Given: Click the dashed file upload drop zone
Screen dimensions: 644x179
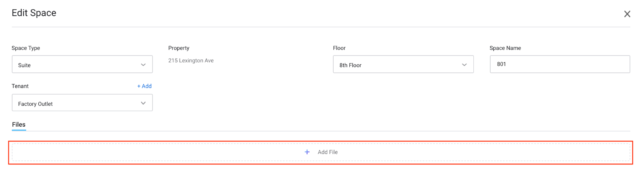Looking at the screenshot, I should 321,152.
